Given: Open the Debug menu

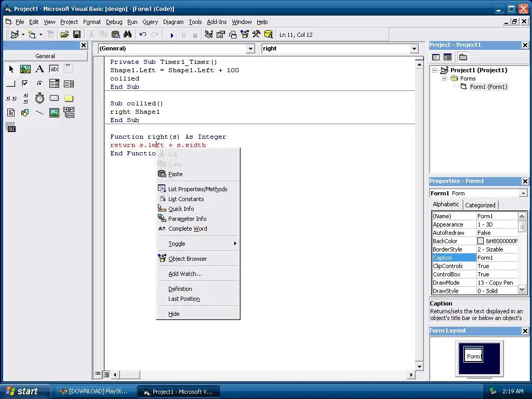Looking at the screenshot, I should pyautogui.click(x=114, y=22).
